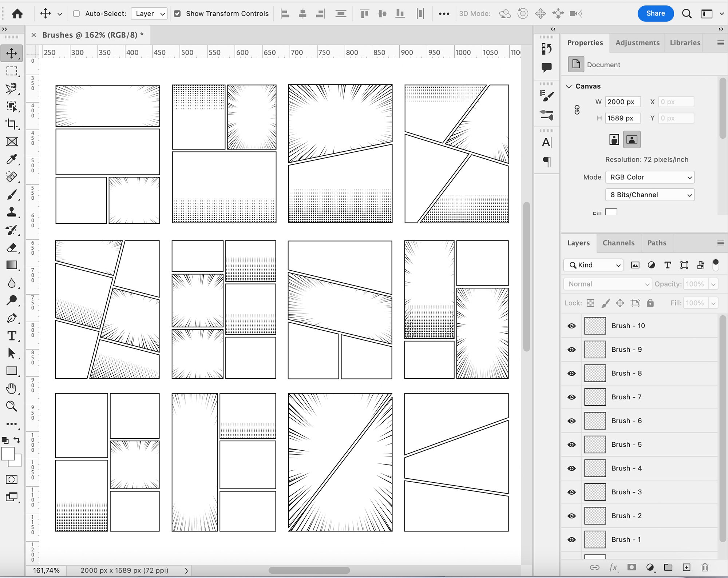The width and height of the screenshot is (728, 578).
Task: Switch to the Channels tab
Action: [619, 243]
